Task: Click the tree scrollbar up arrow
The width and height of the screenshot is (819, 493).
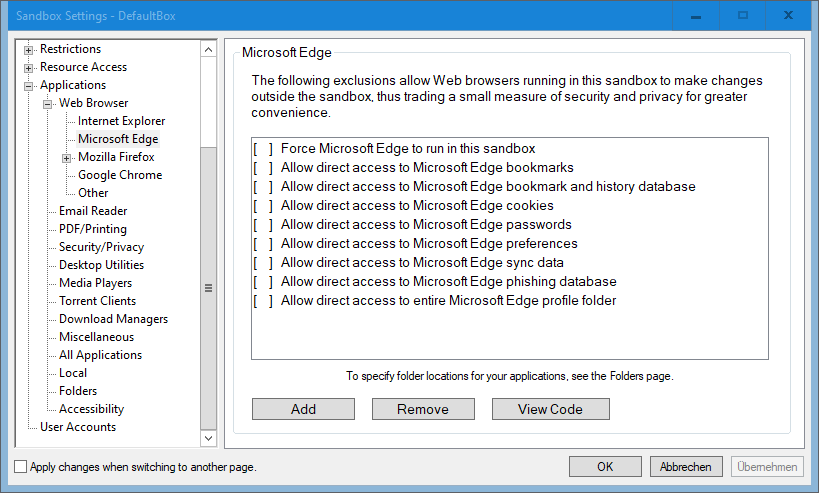Action: [x=208, y=50]
